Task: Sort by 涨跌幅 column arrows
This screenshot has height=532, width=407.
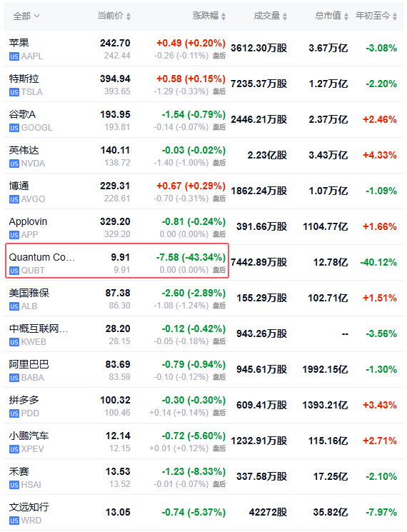Action: pos(223,16)
